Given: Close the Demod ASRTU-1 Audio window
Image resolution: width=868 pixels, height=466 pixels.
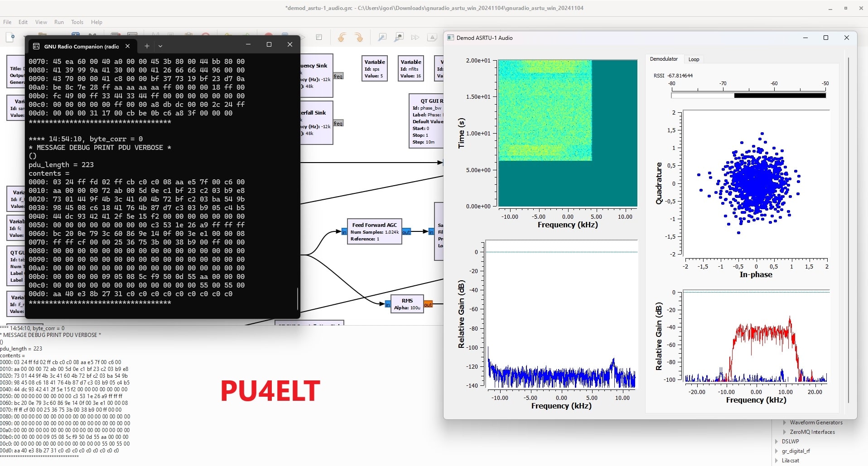Looking at the screenshot, I should (x=847, y=38).
